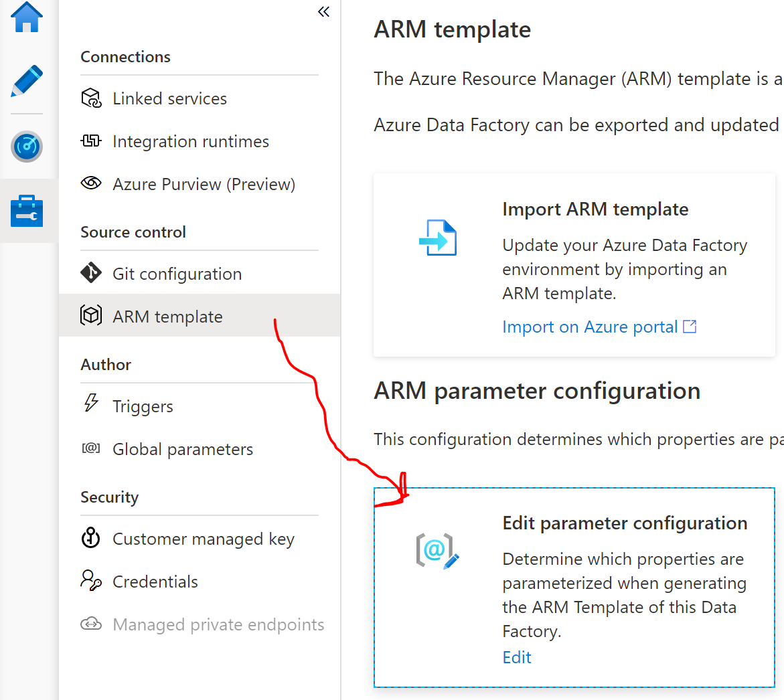
Task: Click the Git configuration diamond icon
Action: click(x=91, y=273)
